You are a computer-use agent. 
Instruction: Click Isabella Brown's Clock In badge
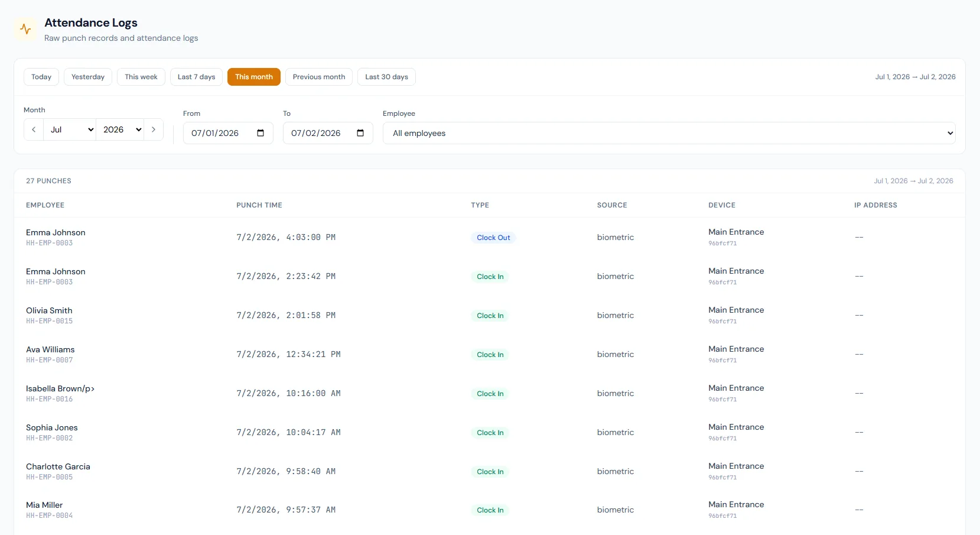490,394
